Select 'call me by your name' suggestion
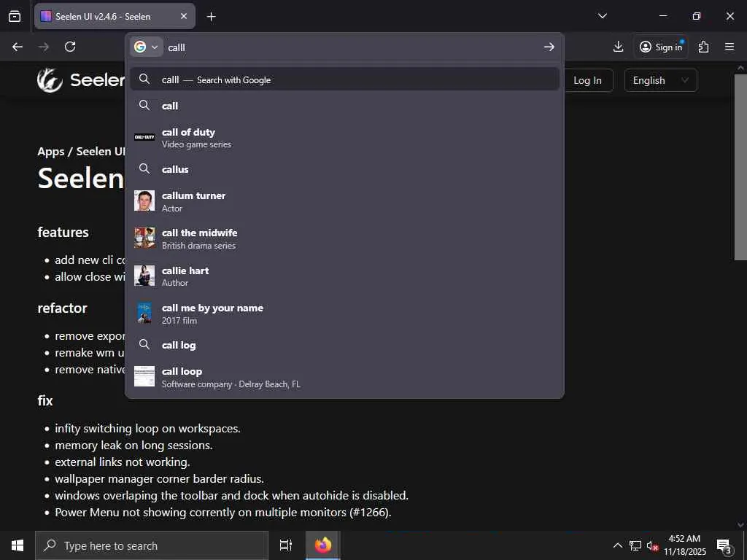The height and width of the screenshot is (560, 747). click(344, 314)
